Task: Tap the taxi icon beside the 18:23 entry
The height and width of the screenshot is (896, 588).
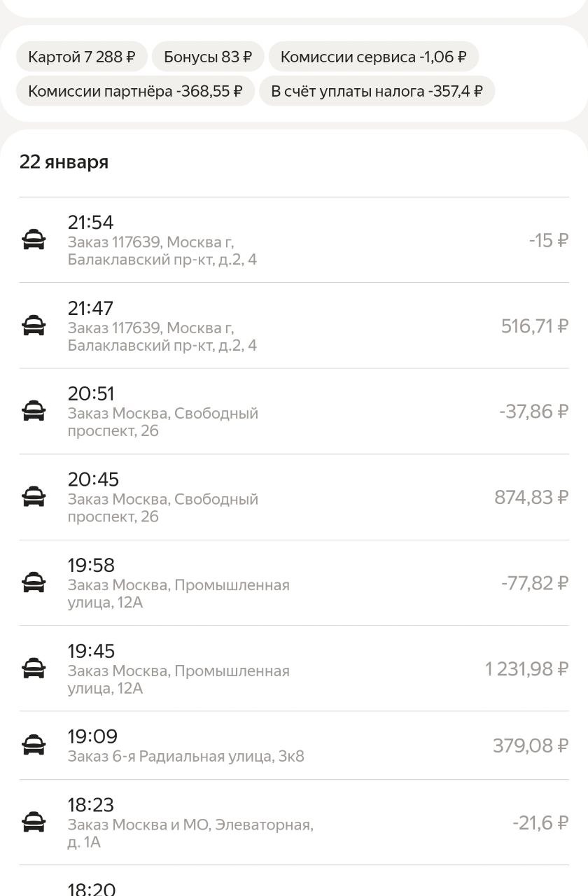Action: (34, 822)
